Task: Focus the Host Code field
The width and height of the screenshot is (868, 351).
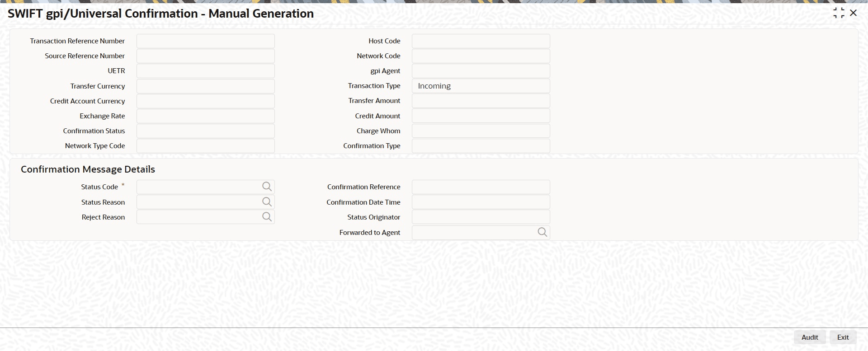Action: point(481,41)
